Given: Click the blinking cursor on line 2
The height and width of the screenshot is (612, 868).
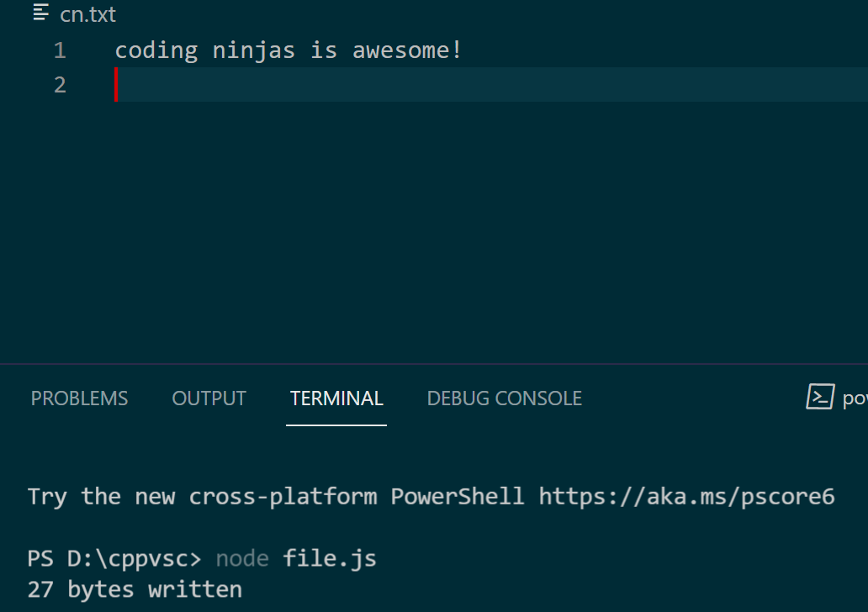Looking at the screenshot, I should (116, 84).
